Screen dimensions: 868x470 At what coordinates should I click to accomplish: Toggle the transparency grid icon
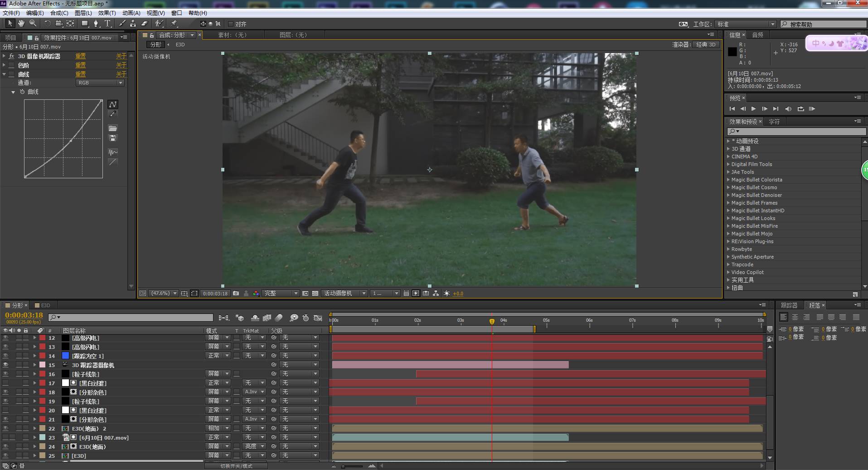pos(315,294)
